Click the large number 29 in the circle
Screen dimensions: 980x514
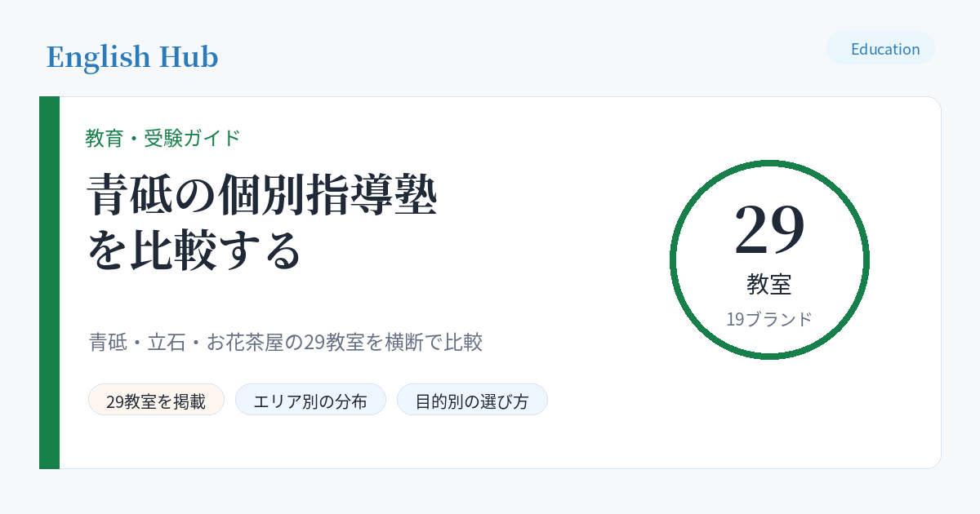[769, 228]
